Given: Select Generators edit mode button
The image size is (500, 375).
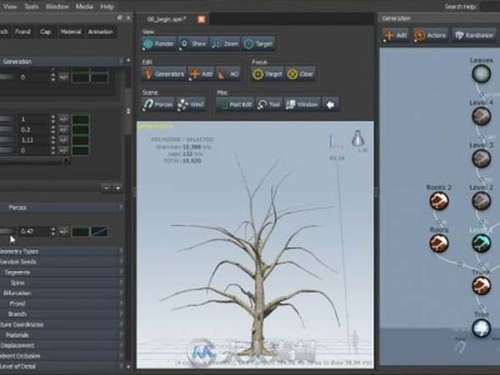Looking at the screenshot, I should [164, 74].
